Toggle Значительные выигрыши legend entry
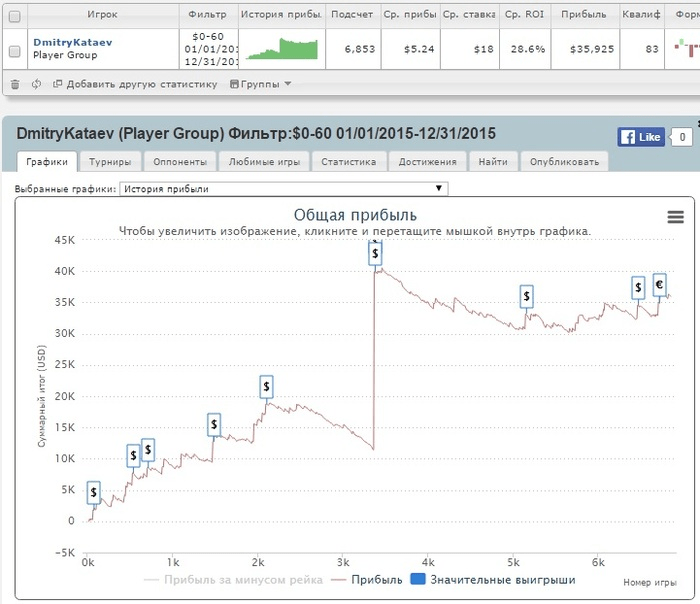This screenshot has height=604, width=700. pos(493,580)
